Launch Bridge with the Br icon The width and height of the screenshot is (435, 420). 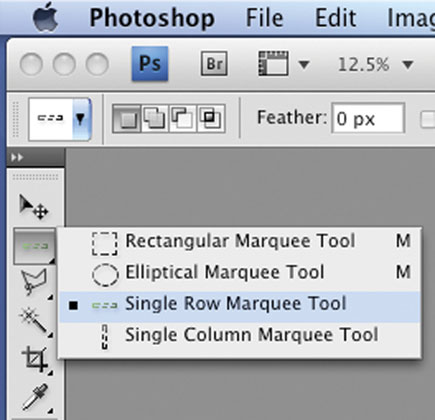tap(214, 63)
